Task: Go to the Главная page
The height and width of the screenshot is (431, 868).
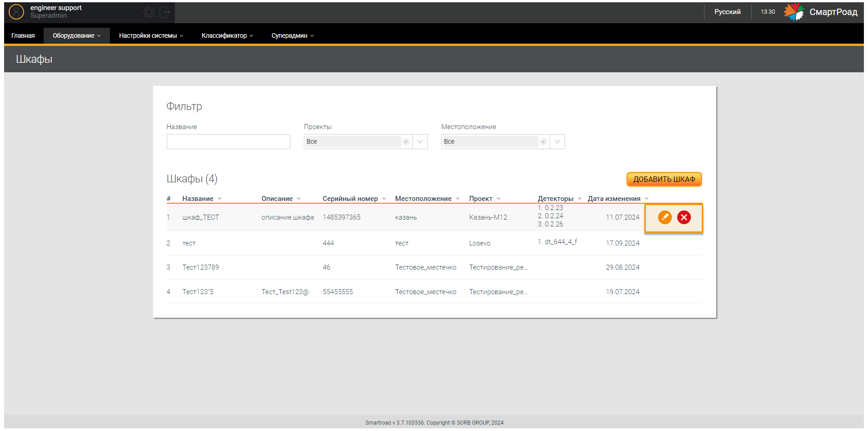Action: [23, 35]
